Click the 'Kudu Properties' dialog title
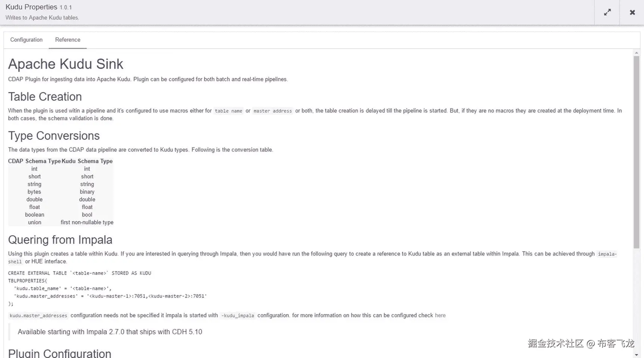644x358 pixels. pyautogui.click(x=31, y=7)
